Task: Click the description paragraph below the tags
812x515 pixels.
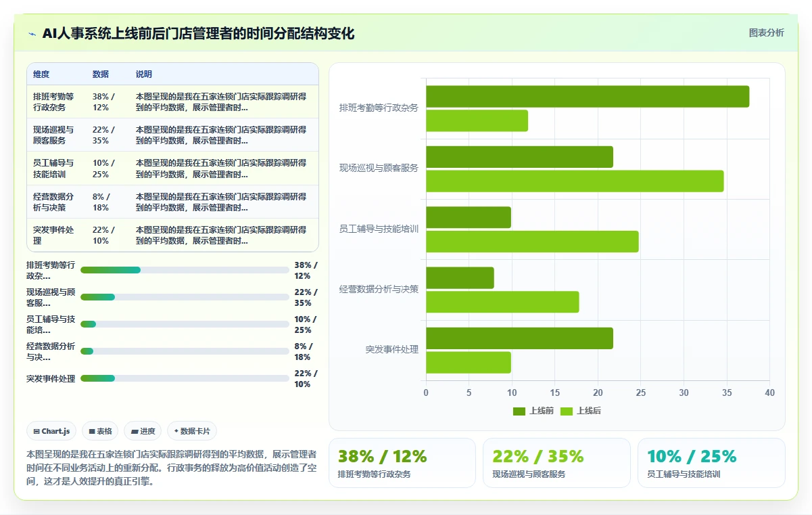Action: pyautogui.click(x=172, y=468)
